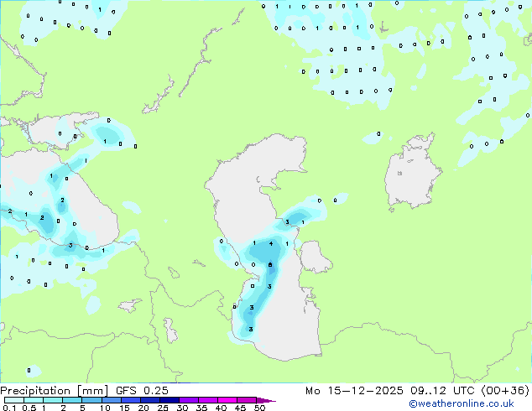Pick the 1–2 mm legend swatch
Viewport: 532px width, 411px height.
53,400
